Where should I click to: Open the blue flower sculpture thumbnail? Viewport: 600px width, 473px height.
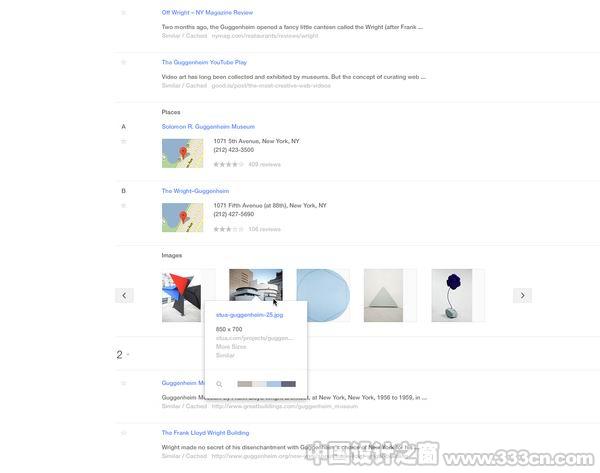452,295
